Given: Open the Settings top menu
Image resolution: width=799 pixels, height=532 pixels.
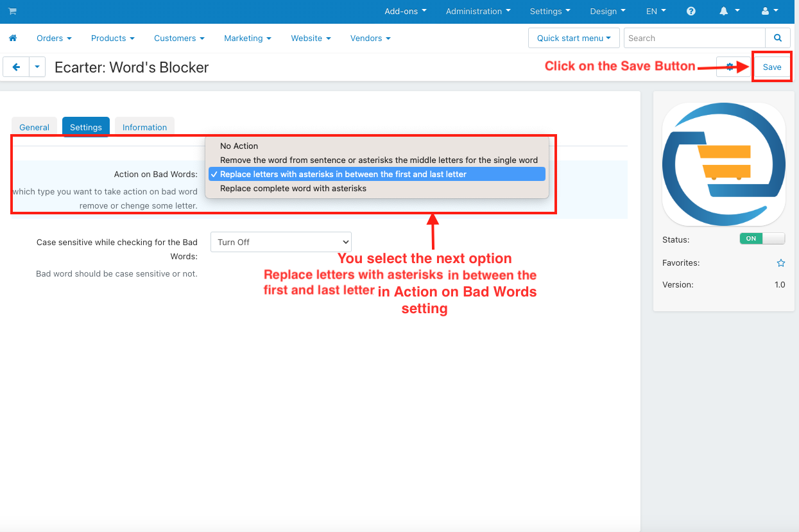Looking at the screenshot, I should tap(550, 11).
